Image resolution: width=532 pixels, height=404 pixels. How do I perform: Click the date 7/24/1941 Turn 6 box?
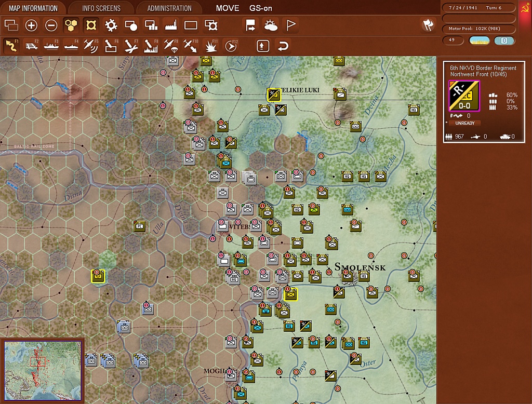pos(478,8)
